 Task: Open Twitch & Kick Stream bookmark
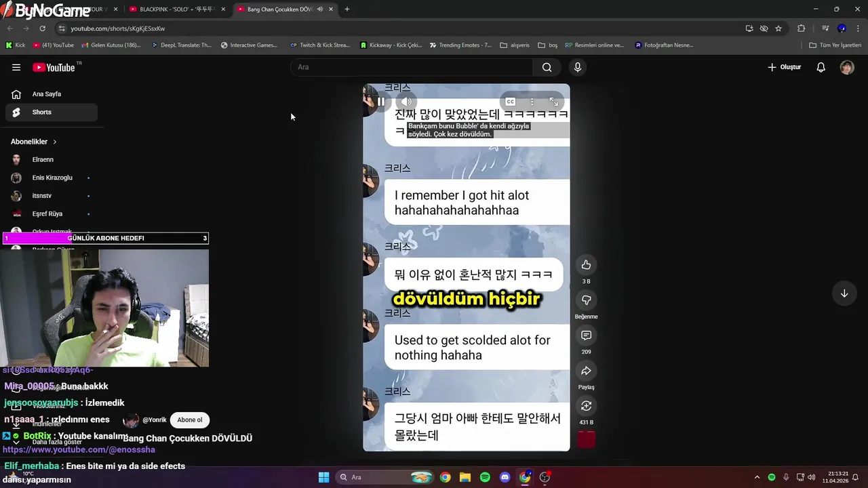point(319,45)
